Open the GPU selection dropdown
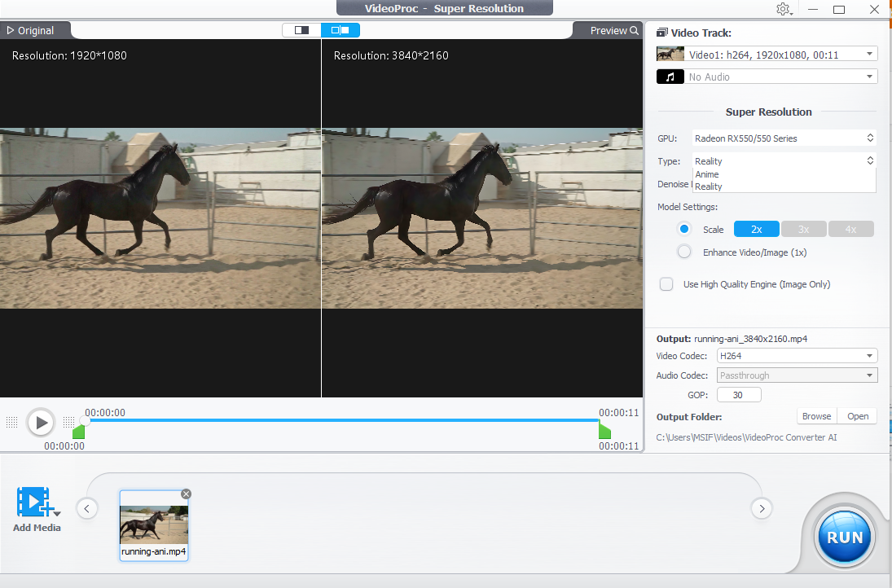This screenshot has height=588, width=892. tap(784, 138)
